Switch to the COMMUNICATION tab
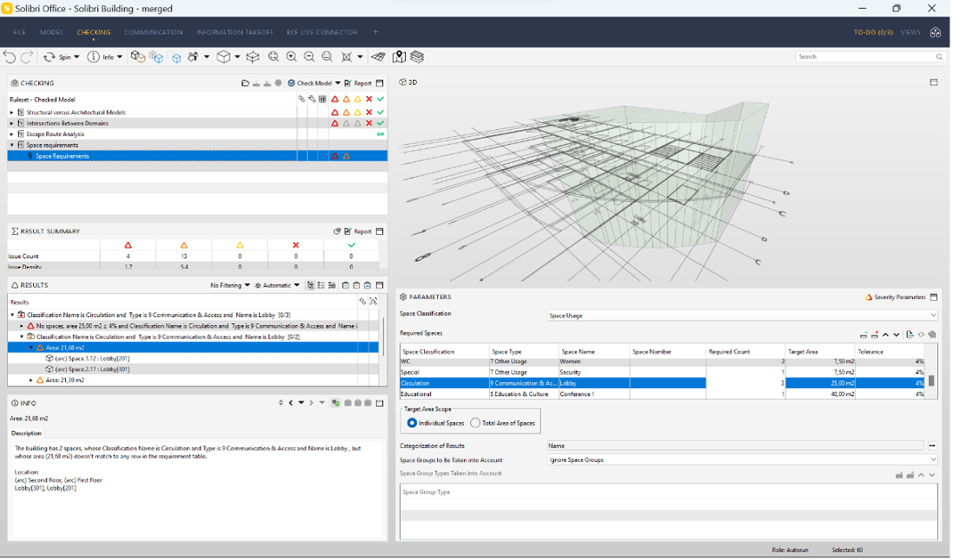This screenshot has width=953, height=560. coord(153,33)
